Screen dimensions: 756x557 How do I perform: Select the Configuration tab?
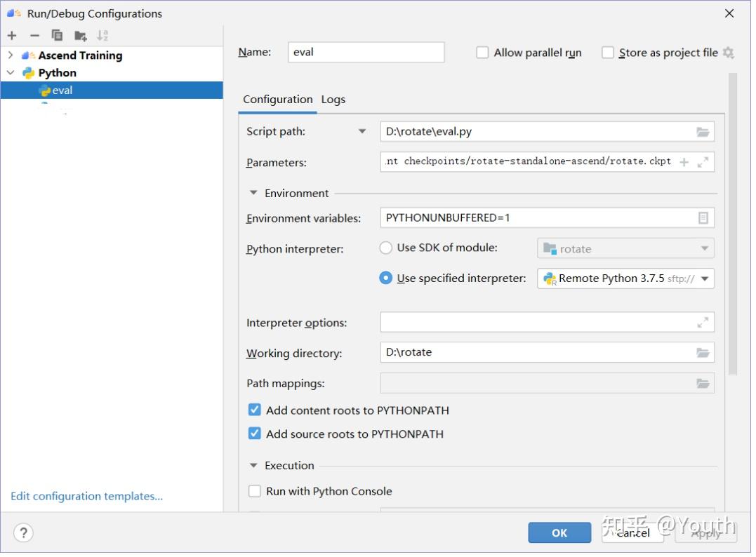tap(277, 100)
